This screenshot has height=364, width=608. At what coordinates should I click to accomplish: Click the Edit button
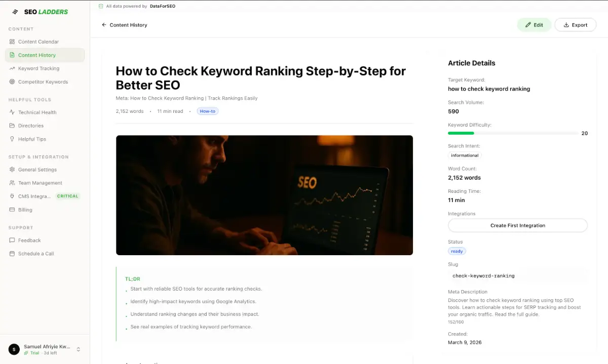point(534,25)
